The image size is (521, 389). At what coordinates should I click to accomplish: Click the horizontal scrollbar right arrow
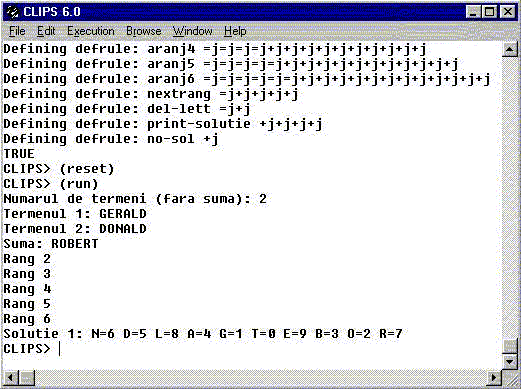[x=494, y=378]
